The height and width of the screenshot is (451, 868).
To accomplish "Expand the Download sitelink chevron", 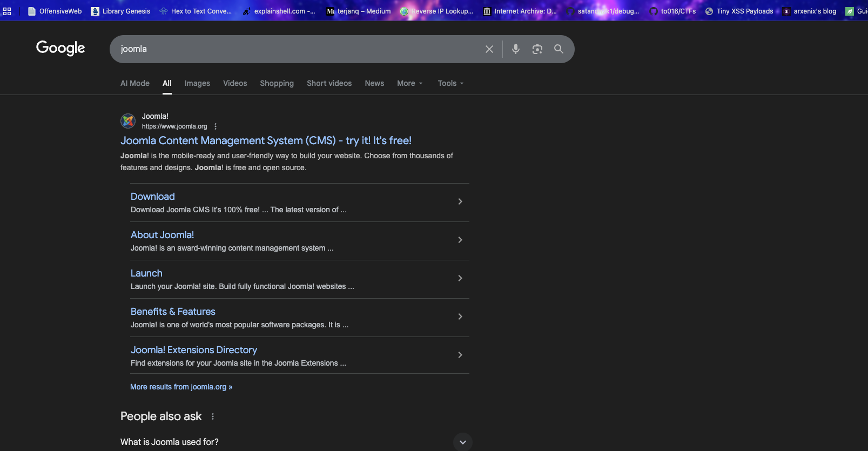I will pos(460,201).
